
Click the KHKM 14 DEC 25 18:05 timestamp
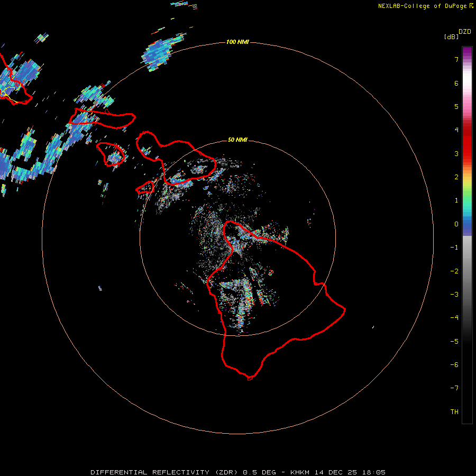point(338,472)
